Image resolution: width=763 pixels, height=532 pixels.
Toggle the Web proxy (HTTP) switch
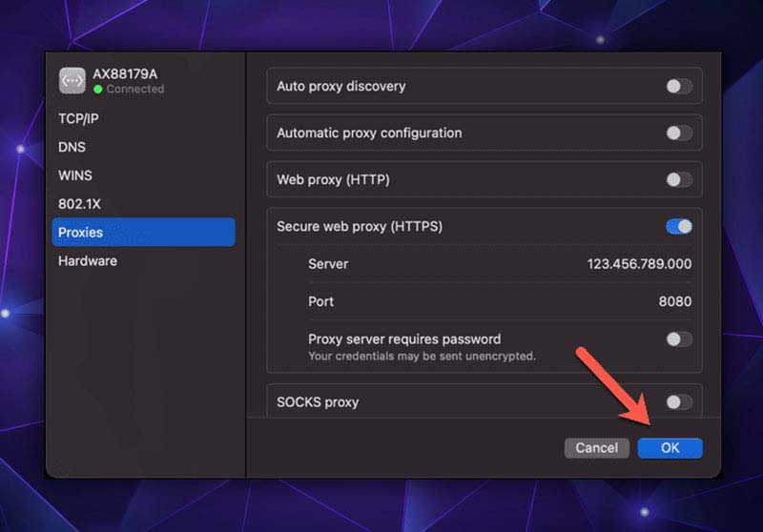click(679, 179)
